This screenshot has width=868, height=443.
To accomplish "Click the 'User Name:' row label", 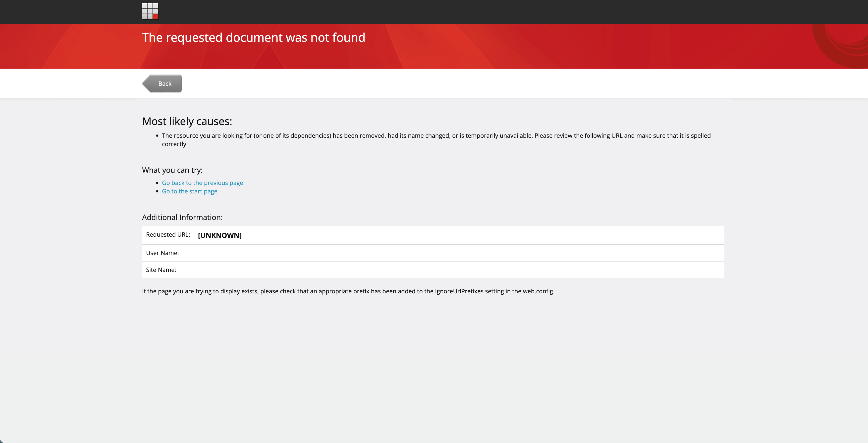I will [x=162, y=253].
